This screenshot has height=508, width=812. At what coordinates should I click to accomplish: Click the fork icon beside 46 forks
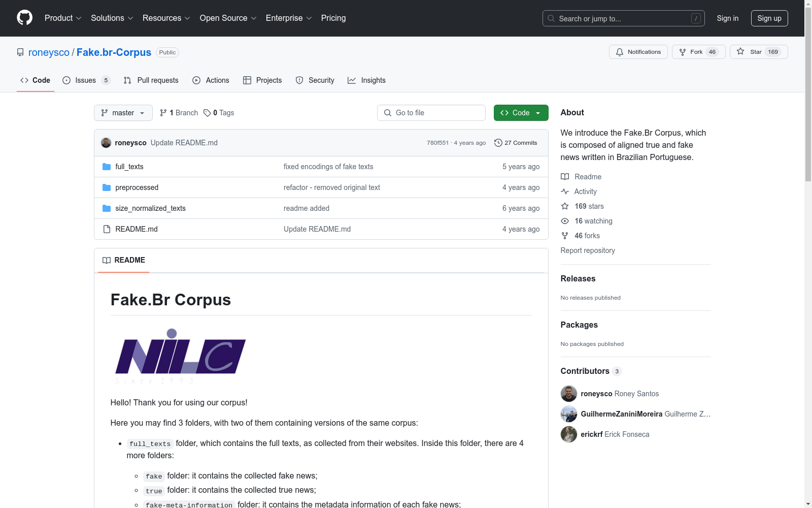(565, 236)
